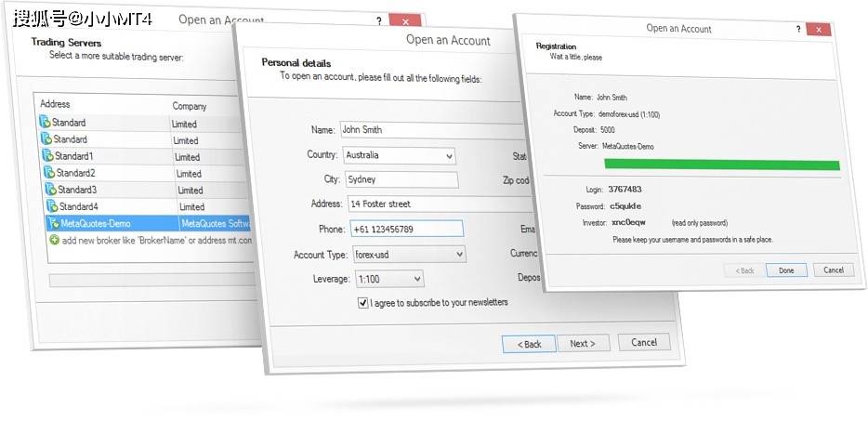868x421 pixels.
Task: Click the green registration progress bar
Action: point(721,164)
